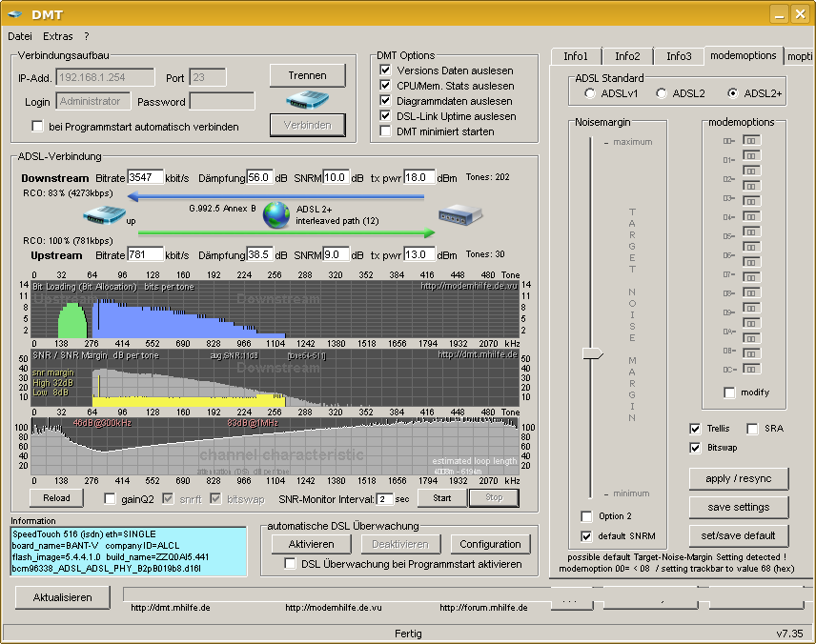This screenshot has height=644, width=816.
Task: Click the modemoption 00= field
Action: pos(751,140)
